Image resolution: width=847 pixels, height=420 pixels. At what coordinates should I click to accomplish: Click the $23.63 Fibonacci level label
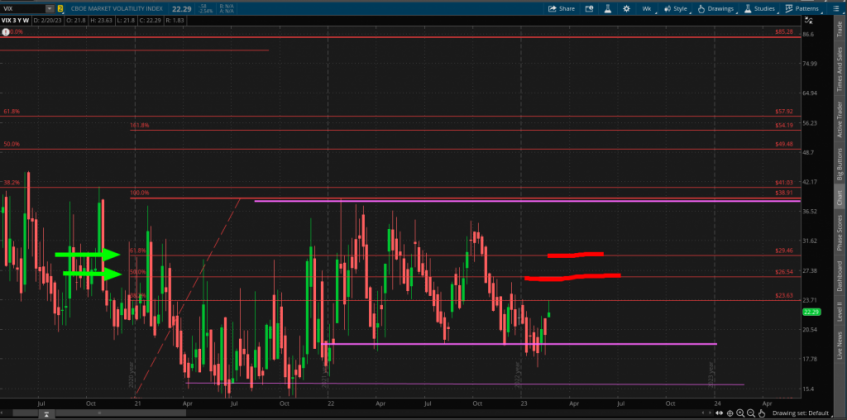click(x=784, y=295)
